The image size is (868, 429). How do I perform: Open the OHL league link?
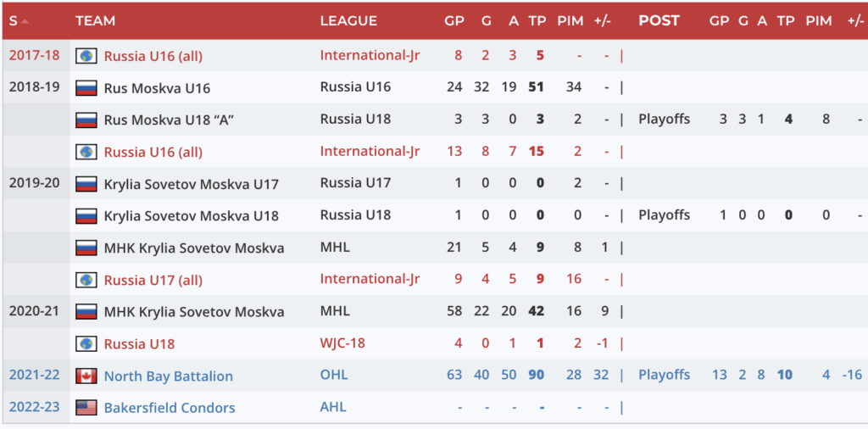pyautogui.click(x=334, y=375)
